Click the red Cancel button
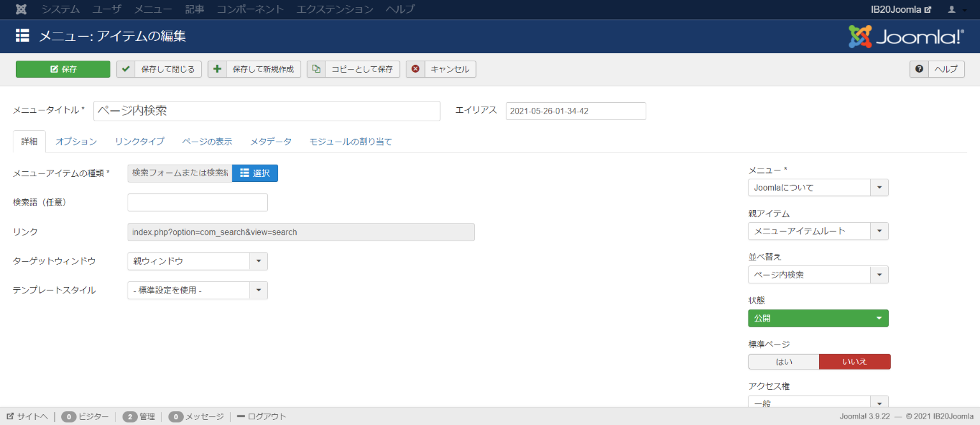980x425 pixels. (441, 69)
